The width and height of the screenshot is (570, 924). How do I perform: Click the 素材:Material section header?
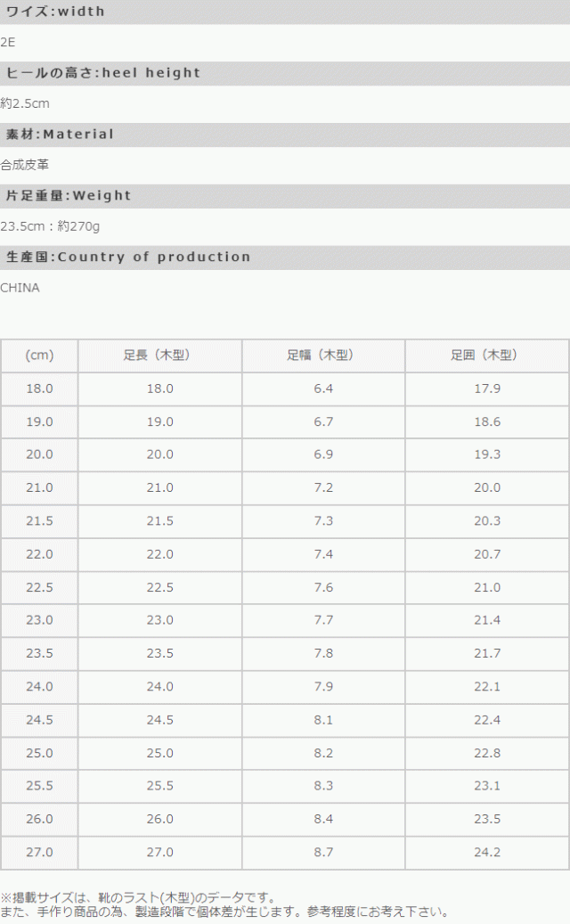pyautogui.click(x=61, y=135)
